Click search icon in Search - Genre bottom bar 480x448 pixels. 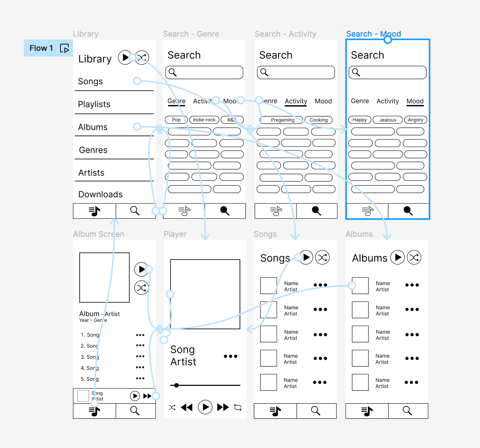point(225,210)
